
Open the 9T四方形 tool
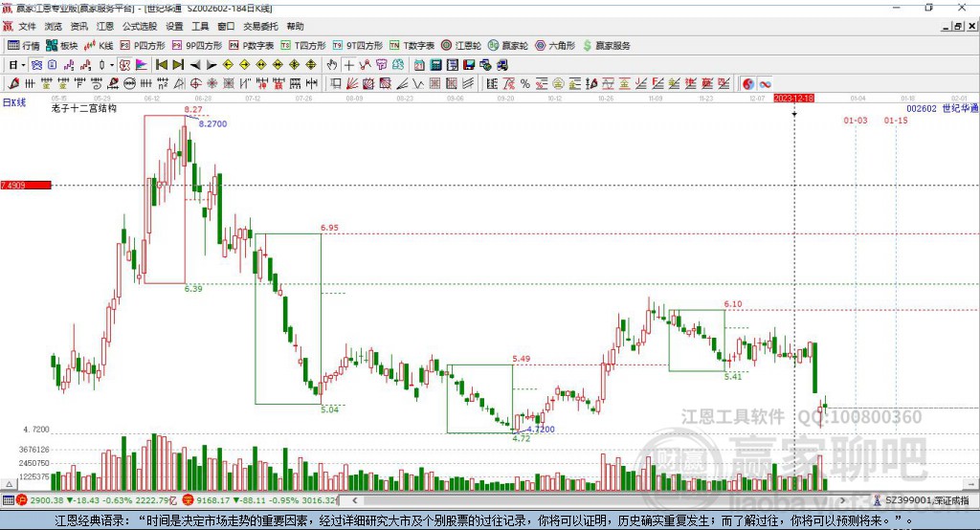pyautogui.click(x=357, y=46)
